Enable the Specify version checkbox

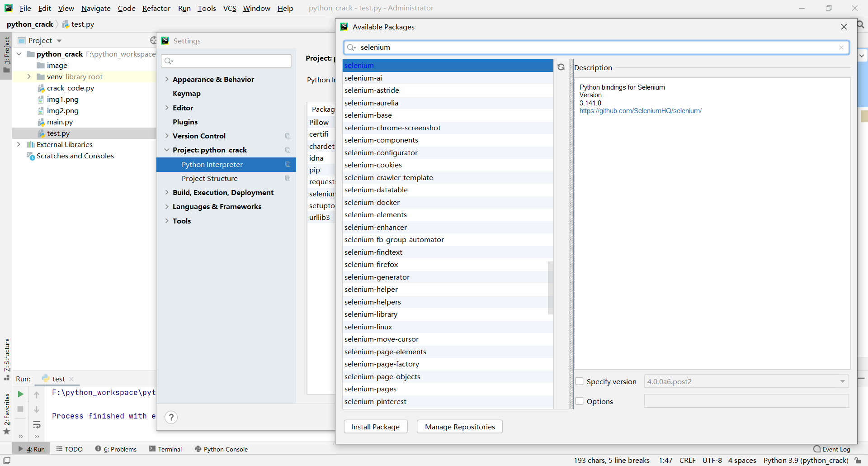point(580,381)
